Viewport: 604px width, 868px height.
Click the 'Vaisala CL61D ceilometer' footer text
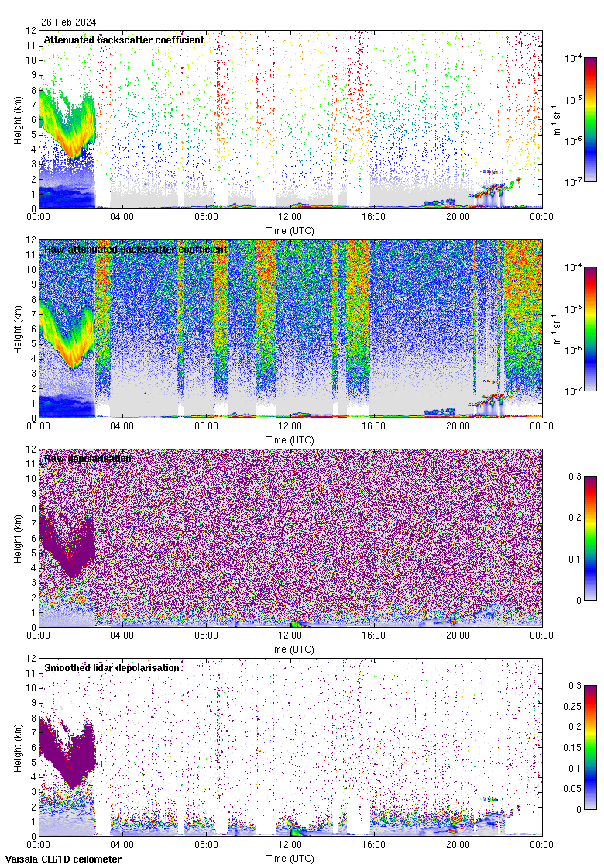coord(60,859)
